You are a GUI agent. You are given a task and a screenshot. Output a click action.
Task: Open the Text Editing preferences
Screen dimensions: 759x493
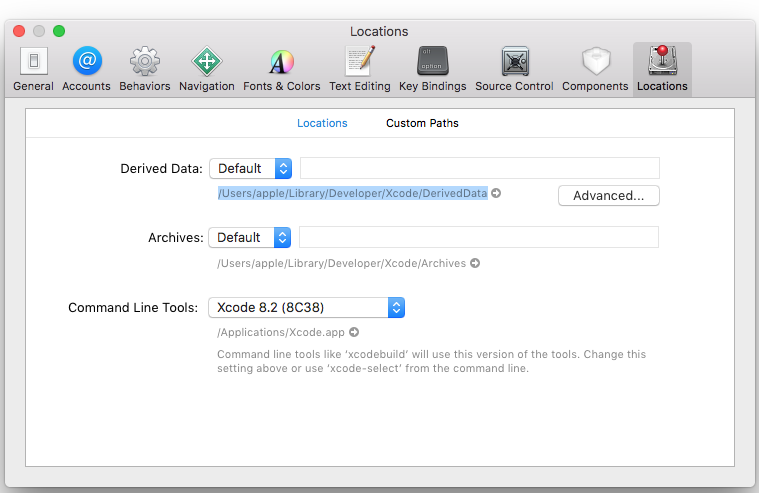tap(360, 69)
